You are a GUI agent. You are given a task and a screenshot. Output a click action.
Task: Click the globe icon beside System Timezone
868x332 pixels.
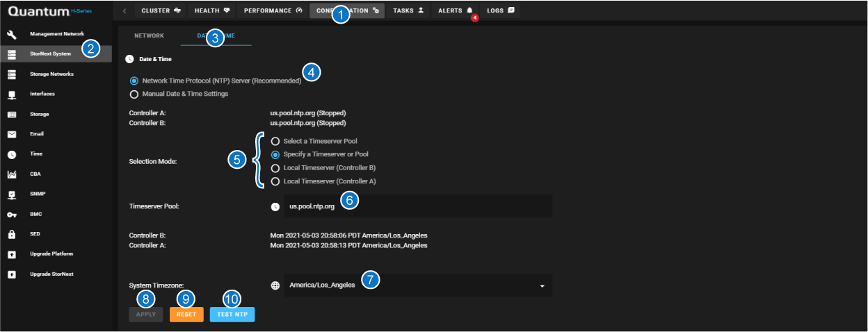click(275, 285)
